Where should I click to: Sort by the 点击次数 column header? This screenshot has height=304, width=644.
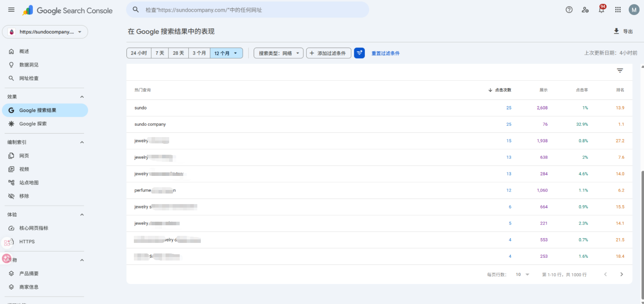500,90
